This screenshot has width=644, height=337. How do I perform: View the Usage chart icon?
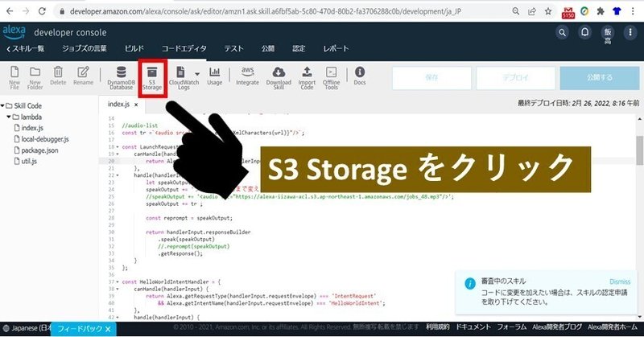(214, 76)
